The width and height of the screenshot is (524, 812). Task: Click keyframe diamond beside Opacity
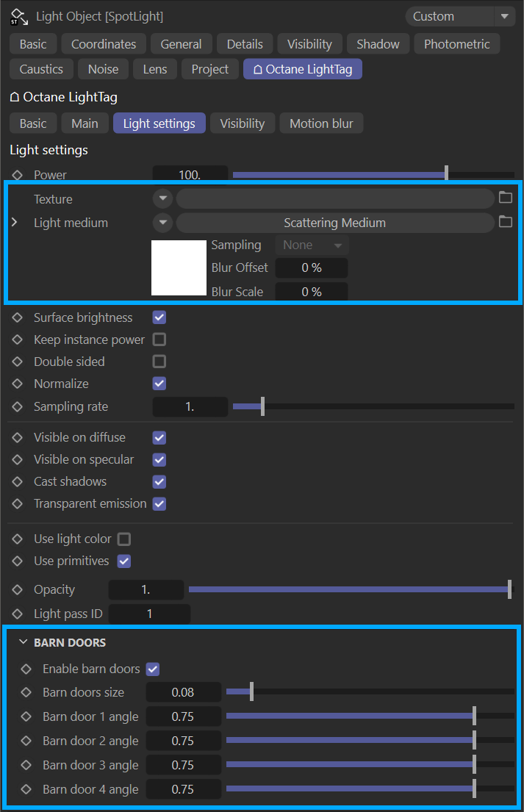click(x=18, y=589)
